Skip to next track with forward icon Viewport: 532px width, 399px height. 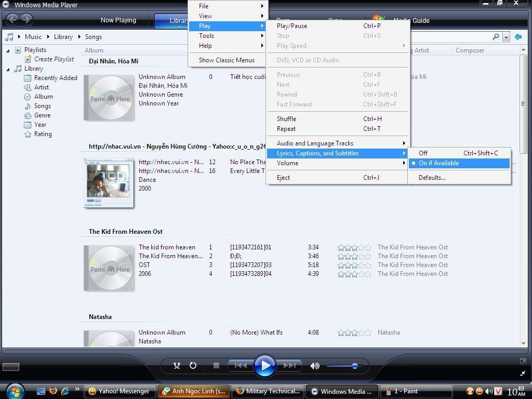(290, 366)
